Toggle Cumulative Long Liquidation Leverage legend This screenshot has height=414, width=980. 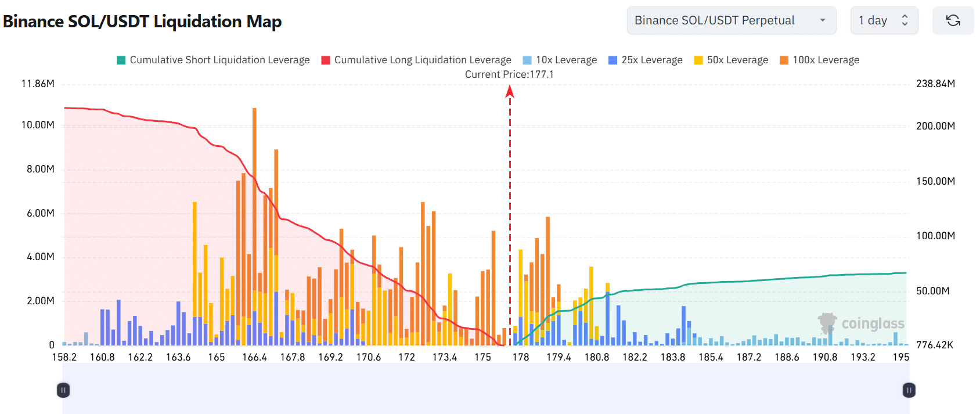[416, 60]
